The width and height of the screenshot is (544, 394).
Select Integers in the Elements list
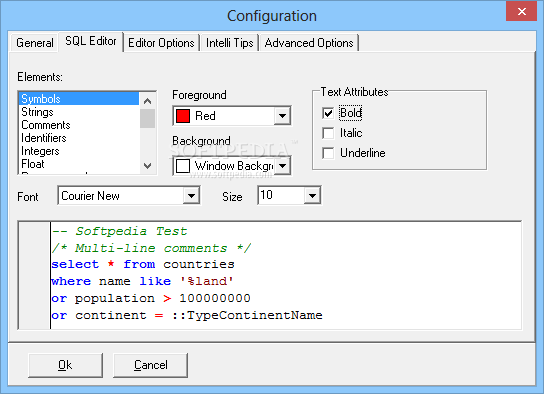(x=79, y=151)
